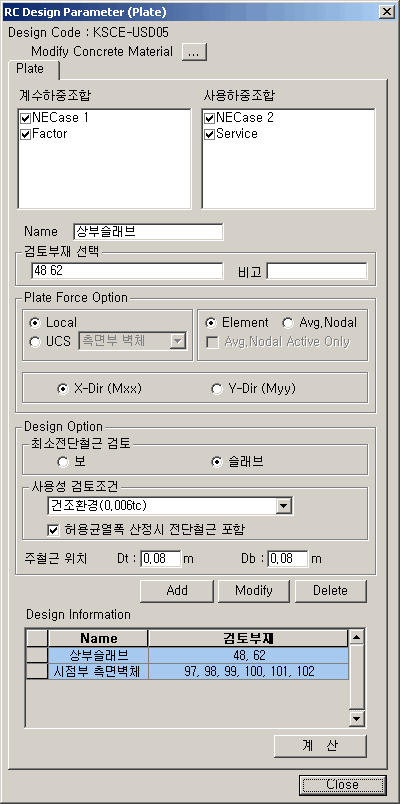Expand 건조환경 serviceability condition dropdown

[x=283, y=506]
